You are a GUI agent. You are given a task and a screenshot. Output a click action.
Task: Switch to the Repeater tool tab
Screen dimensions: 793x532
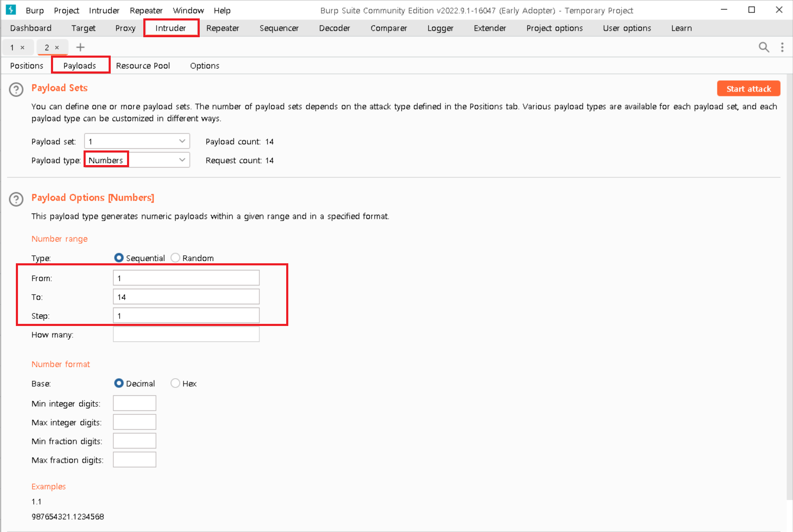tap(223, 28)
